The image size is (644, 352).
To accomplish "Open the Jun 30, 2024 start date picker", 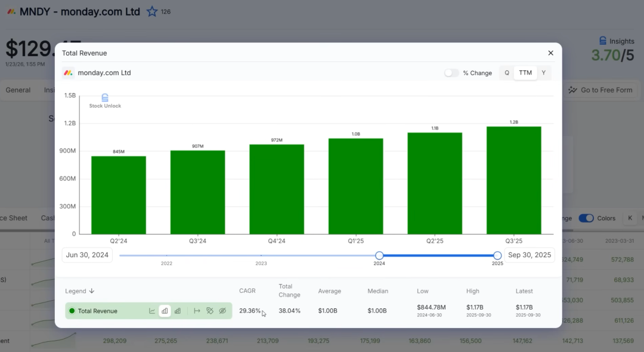I will coord(87,255).
